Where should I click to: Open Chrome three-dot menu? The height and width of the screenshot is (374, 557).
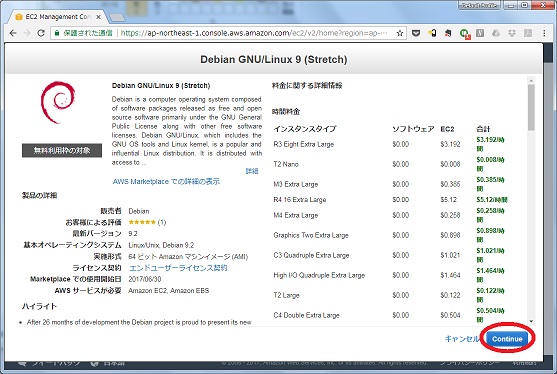(544, 33)
